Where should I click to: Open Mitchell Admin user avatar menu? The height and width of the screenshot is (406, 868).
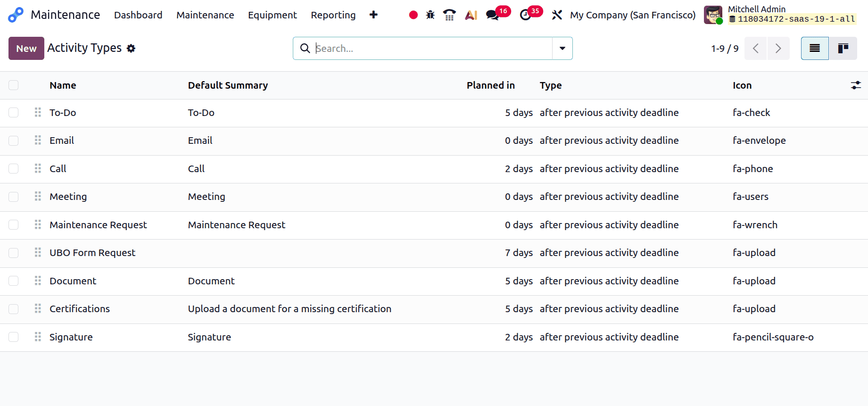coord(713,15)
